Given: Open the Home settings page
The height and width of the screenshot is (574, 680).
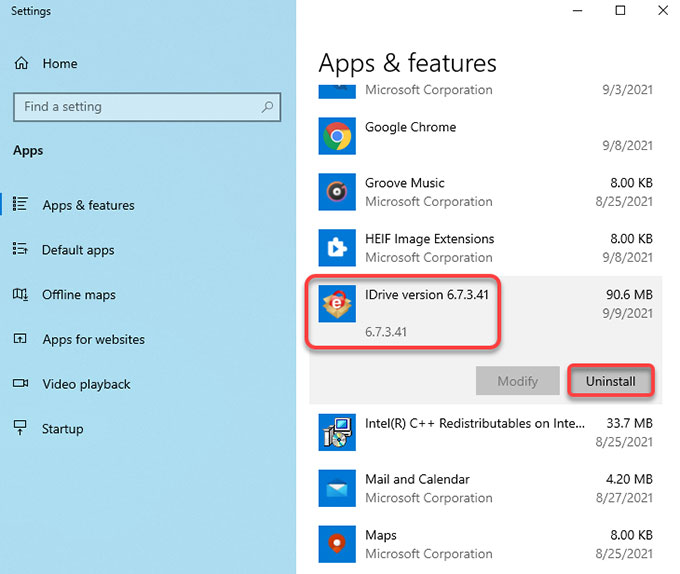Looking at the screenshot, I should coord(60,64).
